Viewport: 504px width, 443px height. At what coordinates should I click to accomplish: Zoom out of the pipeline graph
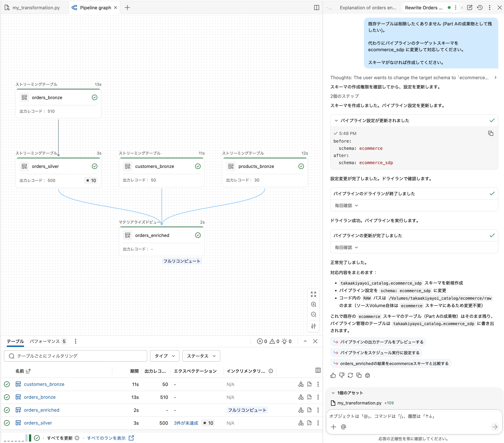313,314
